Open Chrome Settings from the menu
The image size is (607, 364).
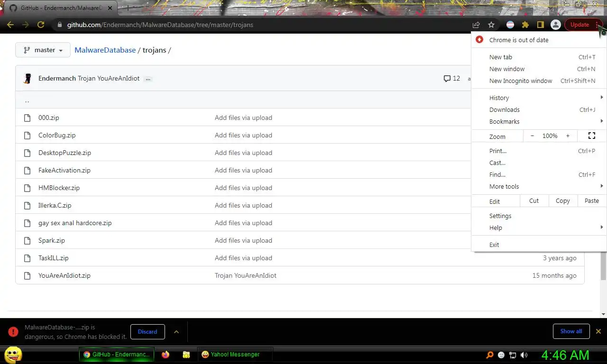[x=539, y=216]
